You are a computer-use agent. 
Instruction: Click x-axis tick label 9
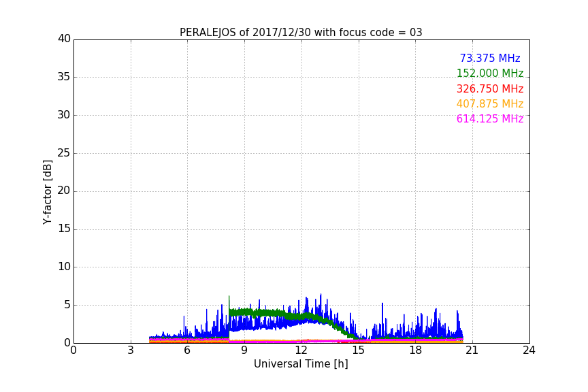tap(244, 350)
